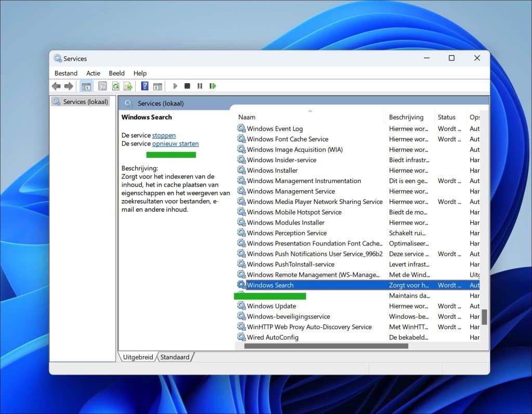Click the gear icon of Wired AutoConfig
The height and width of the screenshot is (414, 532).
click(x=241, y=337)
